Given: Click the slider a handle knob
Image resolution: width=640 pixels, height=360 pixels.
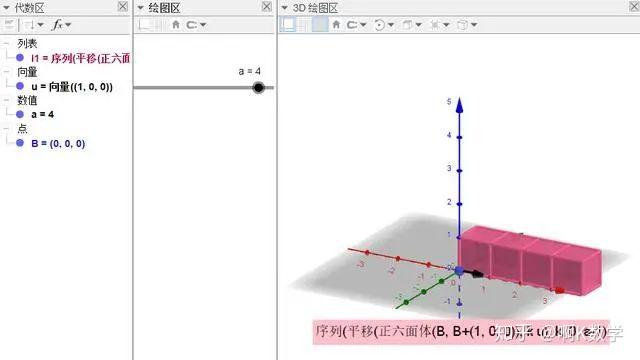Looking at the screenshot, I should point(258,87).
